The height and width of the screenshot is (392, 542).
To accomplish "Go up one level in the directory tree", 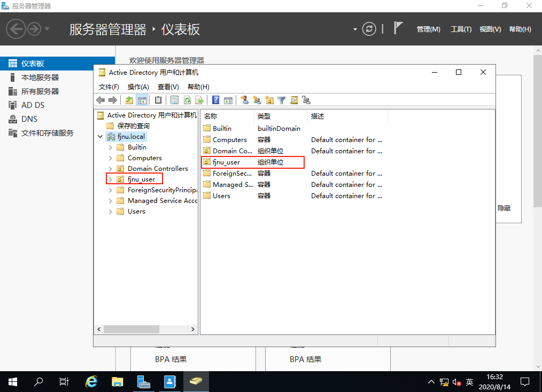I will 129,100.
